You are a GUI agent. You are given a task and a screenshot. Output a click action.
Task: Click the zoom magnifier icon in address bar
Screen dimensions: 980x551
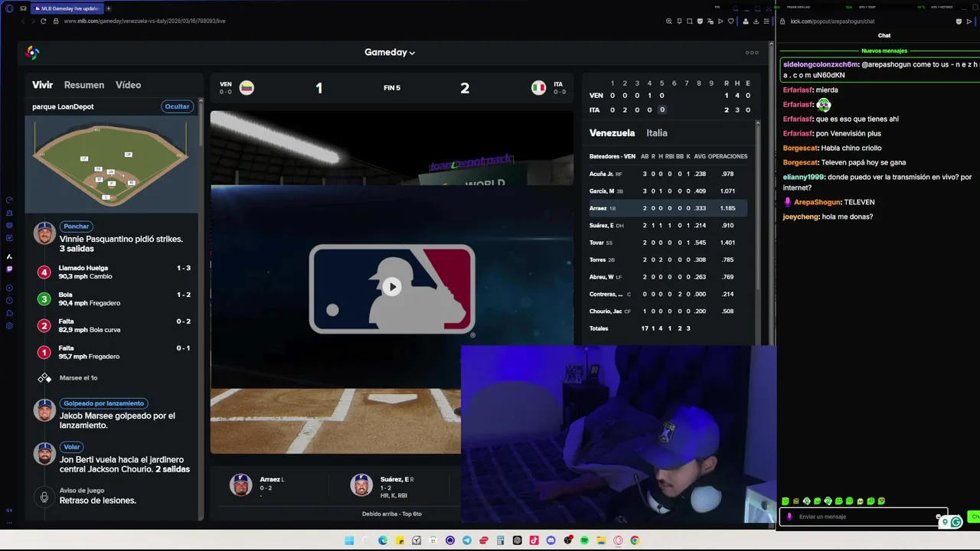(668, 21)
